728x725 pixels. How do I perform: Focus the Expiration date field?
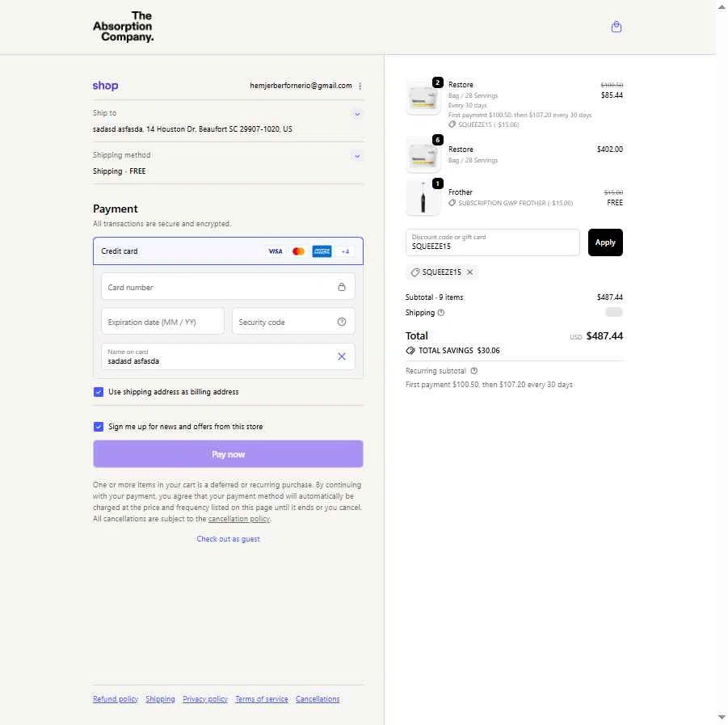point(162,322)
